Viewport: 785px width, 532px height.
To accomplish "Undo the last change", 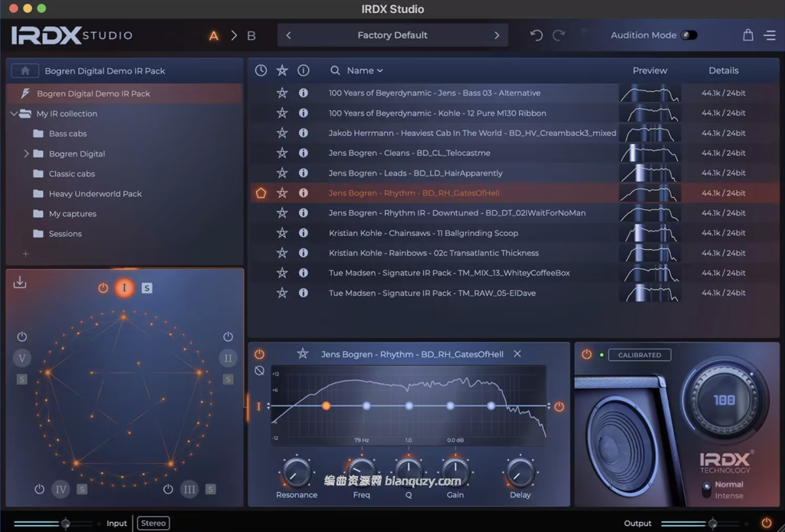I will pyautogui.click(x=536, y=35).
